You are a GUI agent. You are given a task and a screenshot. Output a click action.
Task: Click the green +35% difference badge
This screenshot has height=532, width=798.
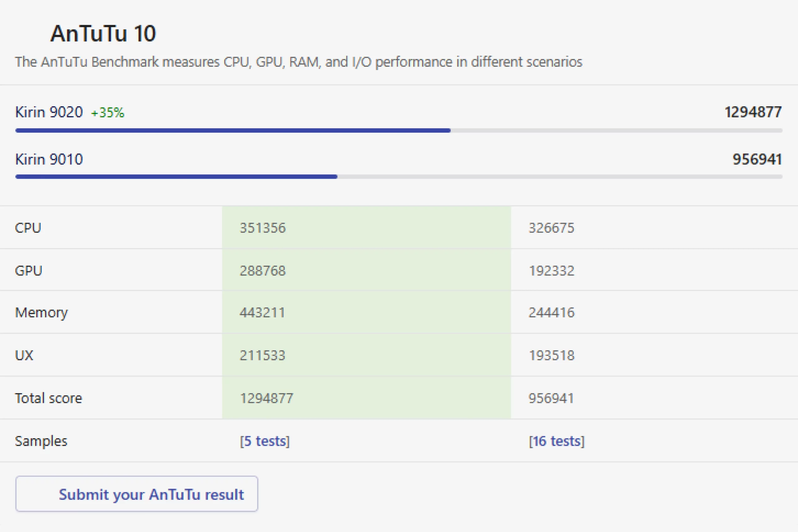click(108, 113)
